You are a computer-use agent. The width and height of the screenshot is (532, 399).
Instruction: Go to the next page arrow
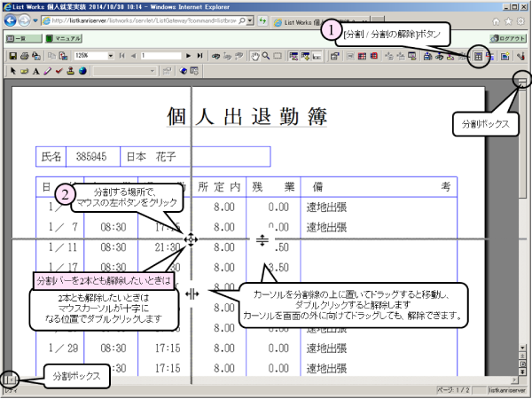pos(188,56)
